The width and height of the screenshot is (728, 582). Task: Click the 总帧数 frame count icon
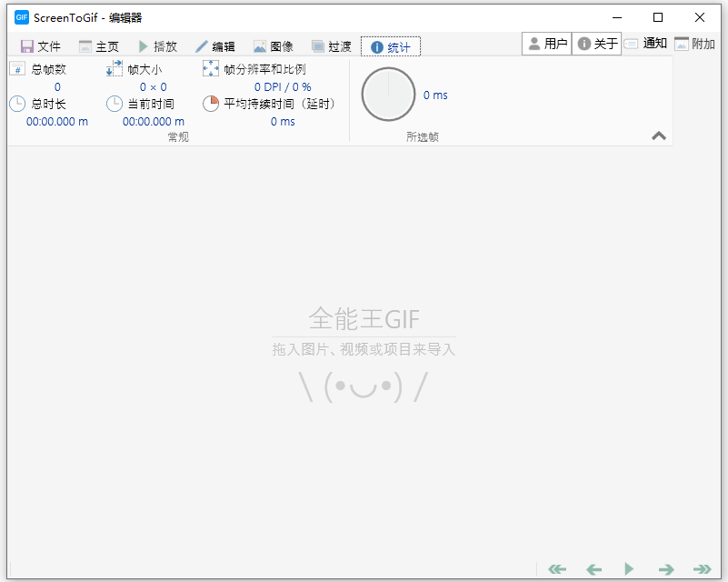click(17, 69)
